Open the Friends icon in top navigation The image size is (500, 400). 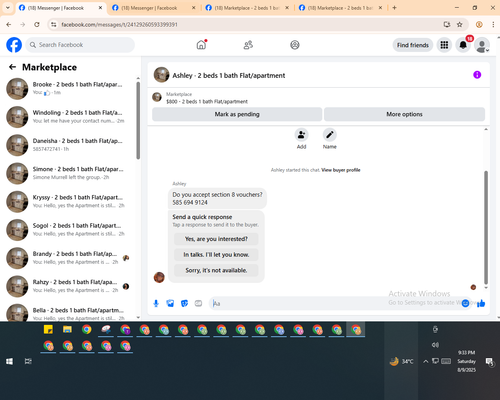tap(248, 45)
